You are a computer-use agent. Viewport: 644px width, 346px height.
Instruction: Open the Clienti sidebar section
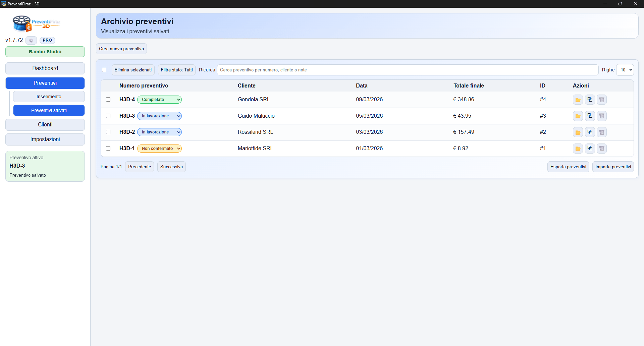point(45,125)
